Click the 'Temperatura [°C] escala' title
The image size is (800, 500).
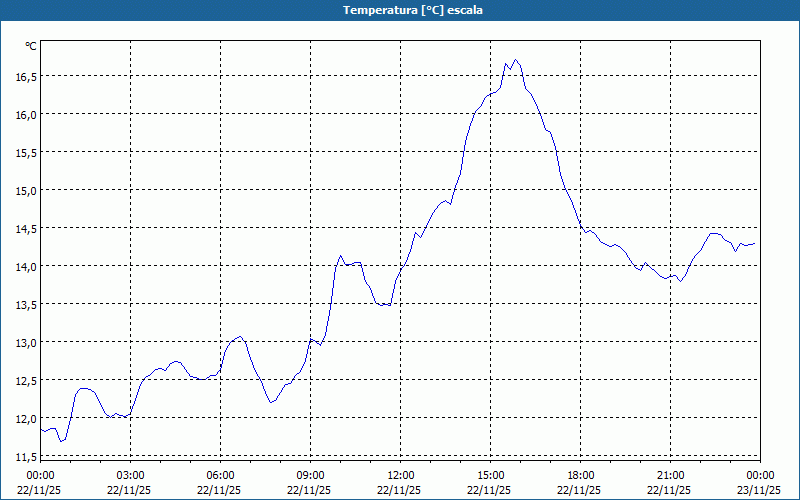[413, 10]
